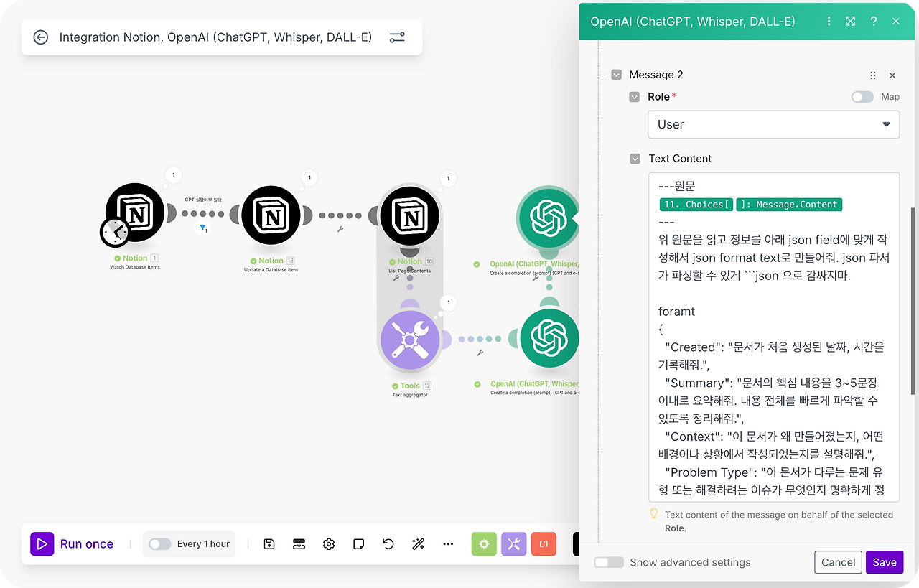Image resolution: width=919 pixels, height=588 pixels.
Task: Click the magic wand auto-align icon
Action: (x=419, y=544)
